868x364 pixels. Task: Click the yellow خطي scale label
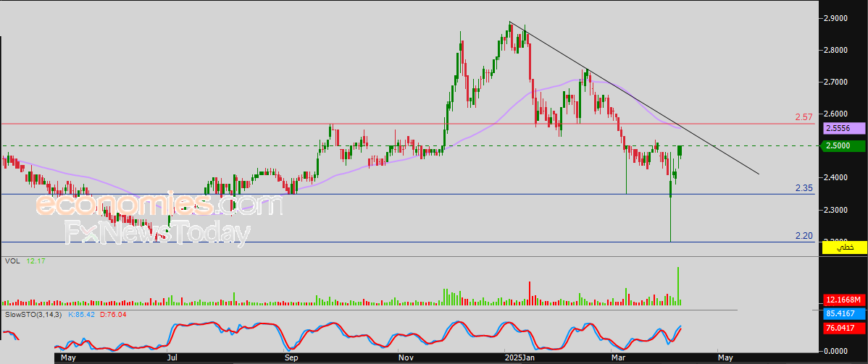point(844,247)
